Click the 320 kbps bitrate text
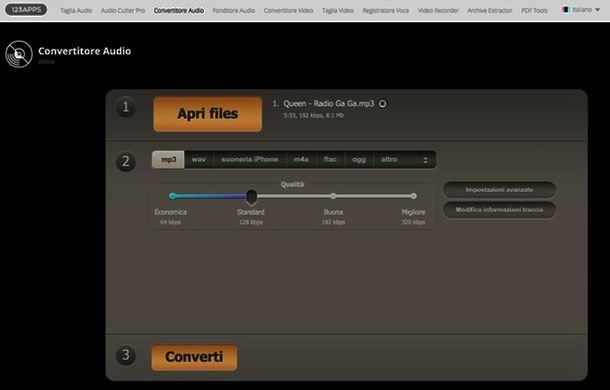Image resolution: width=610 pixels, height=390 pixels. pos(414,222)
